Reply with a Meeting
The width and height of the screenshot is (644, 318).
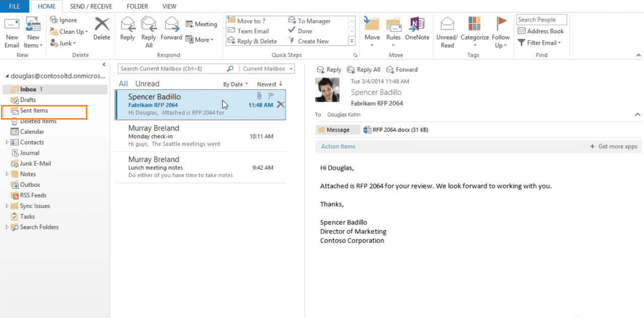pyautogui.click(x=201, y=25)
